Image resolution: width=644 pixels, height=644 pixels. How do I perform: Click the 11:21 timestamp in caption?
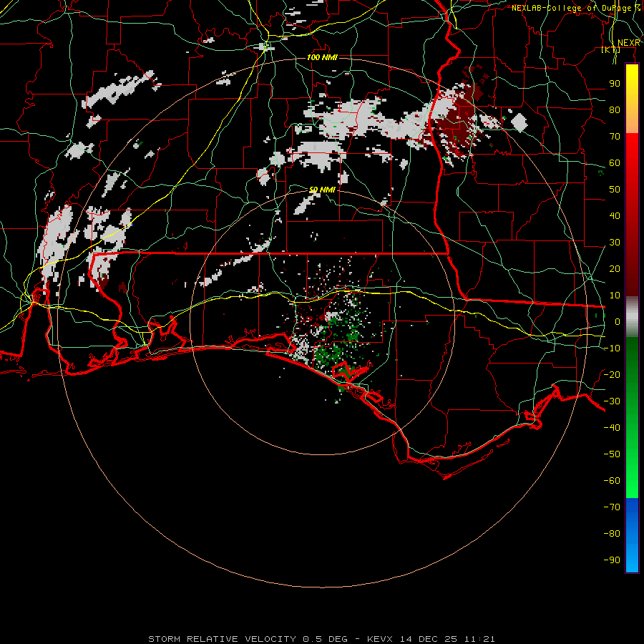point(479,639)
